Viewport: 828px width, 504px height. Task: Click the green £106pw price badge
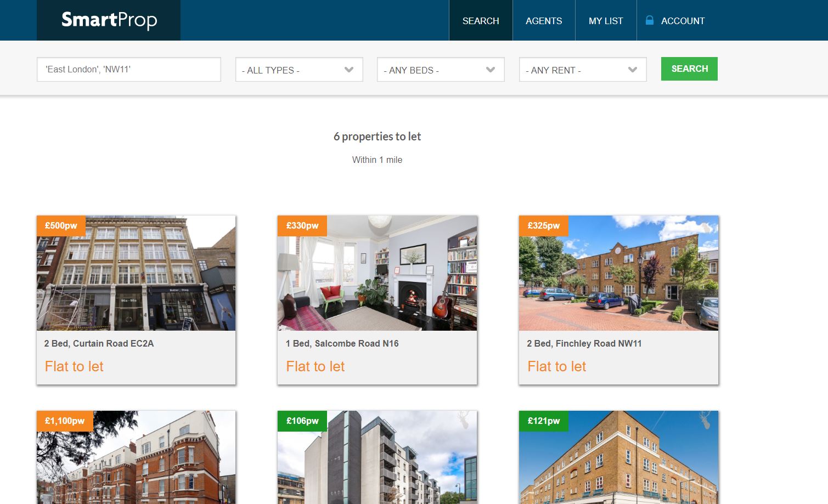point(302,421)
